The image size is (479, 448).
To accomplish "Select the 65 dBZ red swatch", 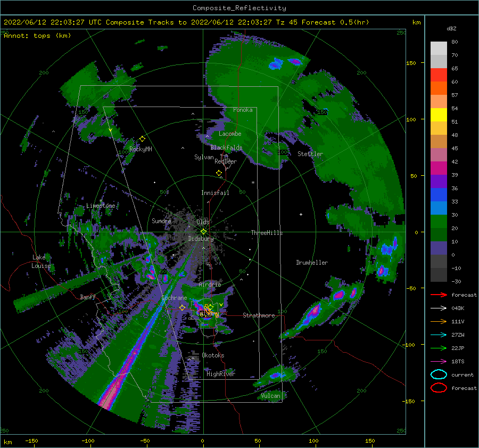I will coord(439,75).
